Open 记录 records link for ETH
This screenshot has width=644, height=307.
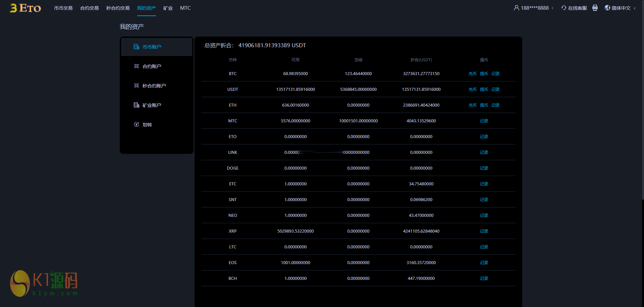[x=495, y=105]
